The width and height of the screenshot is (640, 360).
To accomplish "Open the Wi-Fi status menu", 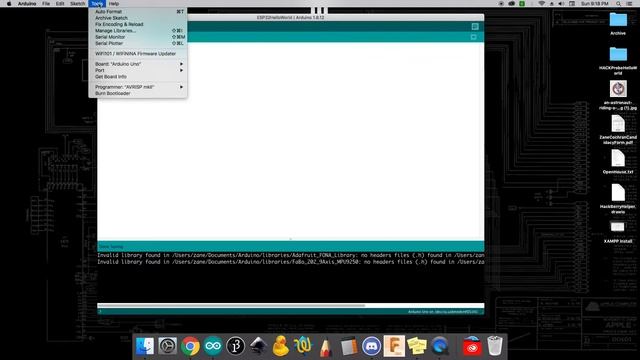I will pos(542,4).
